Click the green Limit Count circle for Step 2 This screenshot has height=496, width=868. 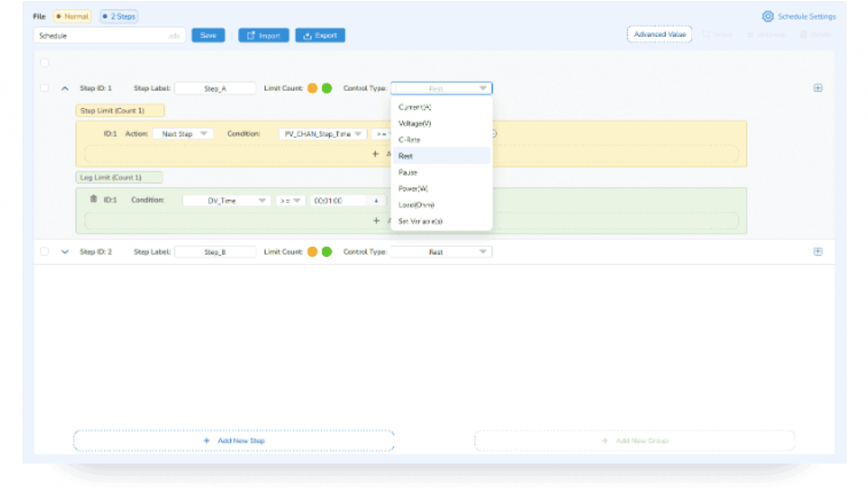[x=327, y=252]
